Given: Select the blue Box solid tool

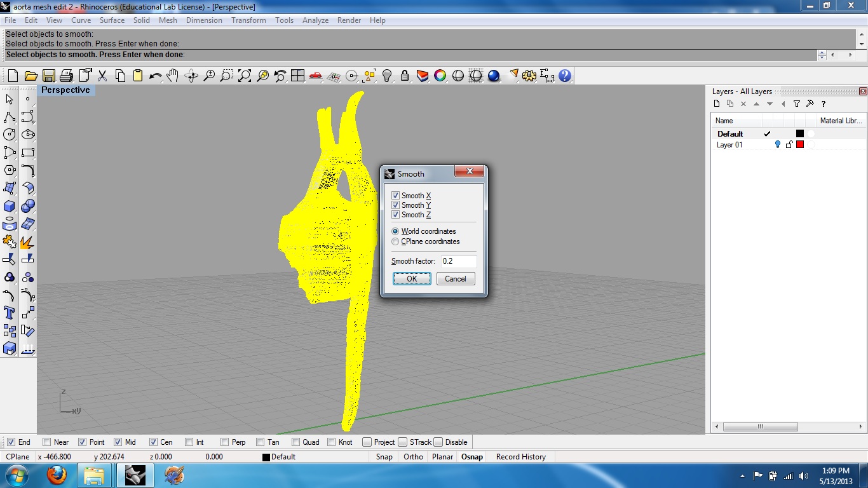Looking at the screenshot, I should pyautogui.click(x=10, y=206).
